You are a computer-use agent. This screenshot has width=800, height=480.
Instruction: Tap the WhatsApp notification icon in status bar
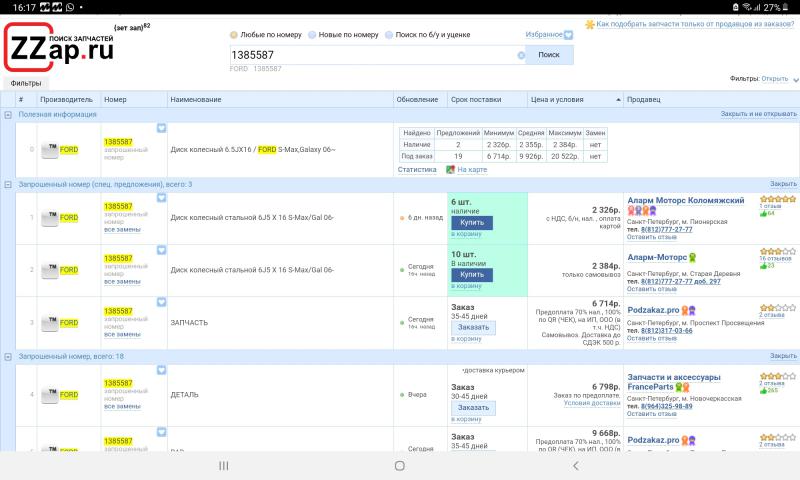click(70, 7)
